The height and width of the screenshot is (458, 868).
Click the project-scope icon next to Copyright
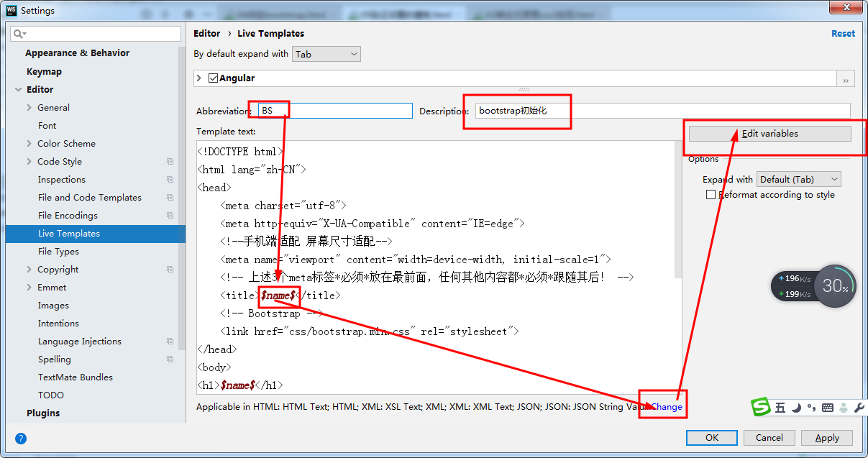tap(170, 270)
